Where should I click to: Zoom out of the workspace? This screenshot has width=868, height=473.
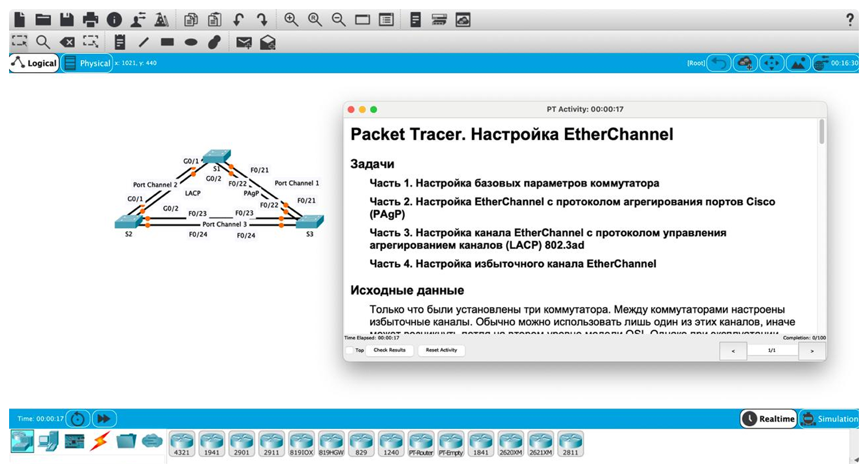pos(339,20)
